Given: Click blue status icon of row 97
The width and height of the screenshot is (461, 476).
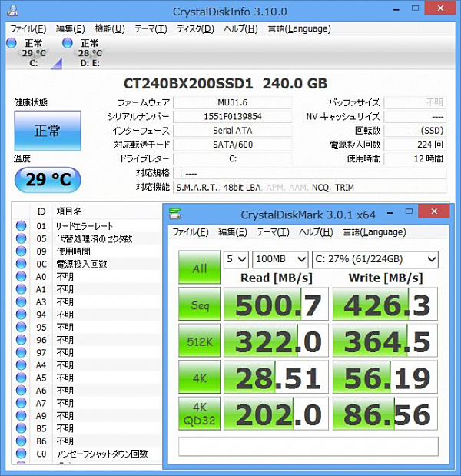Looking at the screenshot, I should [x=21, y=352].
